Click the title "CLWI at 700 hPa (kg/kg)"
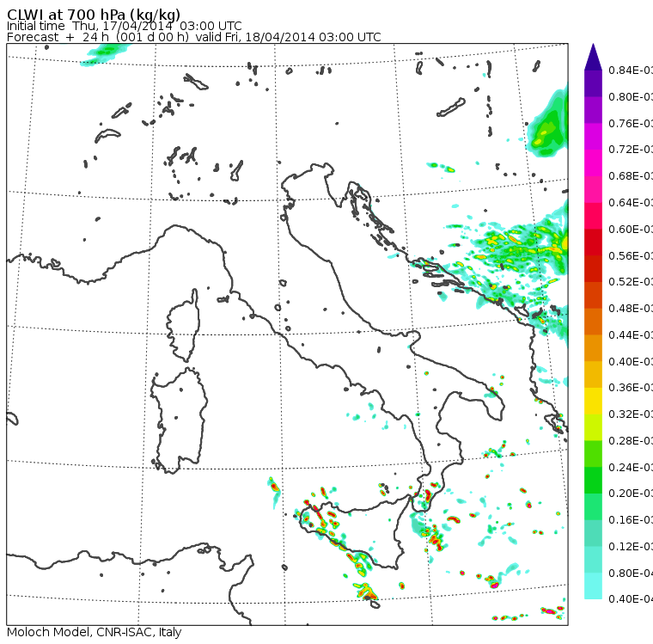Viewport: 653px width, 644px height. [x=94, y=14]
